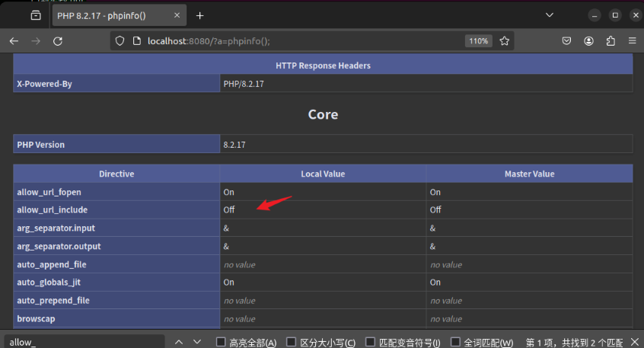Jump to the previous find match arrow
Image resolution: width=644 pixels, height=348 pixels.
[x=179, y=342]
